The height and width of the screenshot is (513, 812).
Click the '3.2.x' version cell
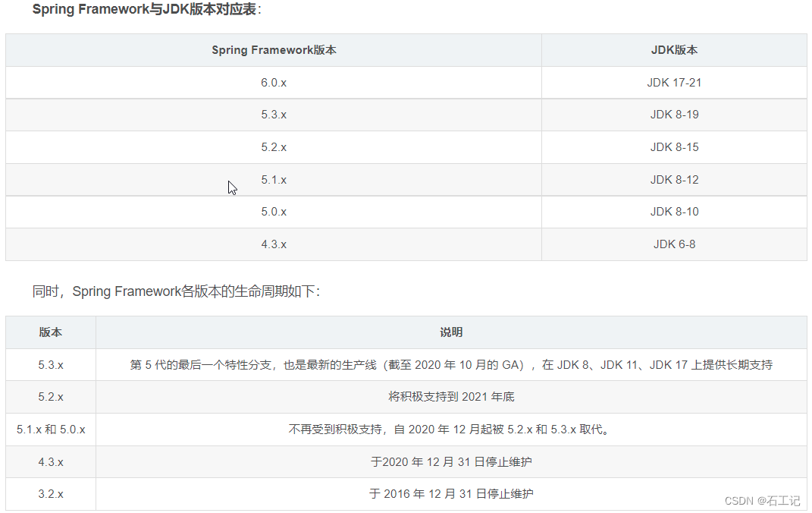pyautogui.click(x=51, y=494)
